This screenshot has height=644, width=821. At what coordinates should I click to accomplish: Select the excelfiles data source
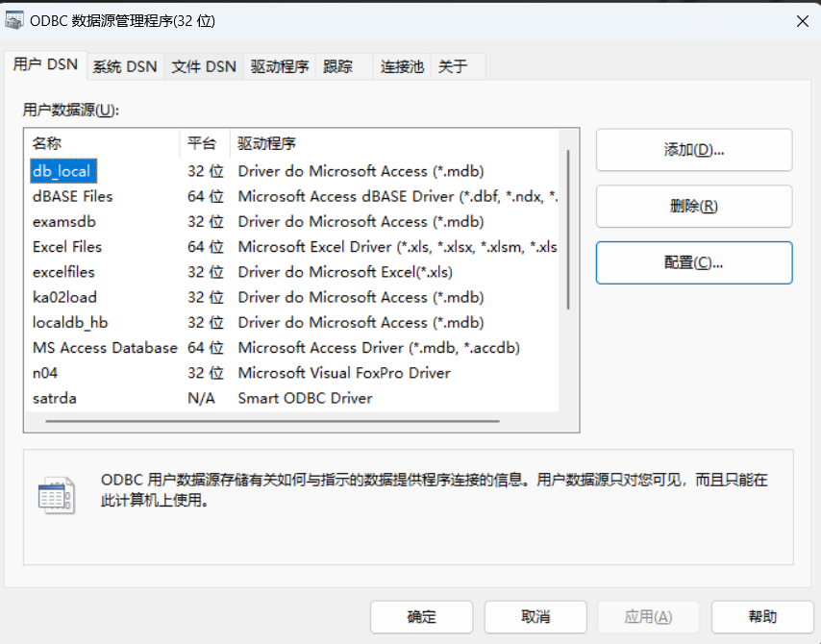click(x=63, y=272)
